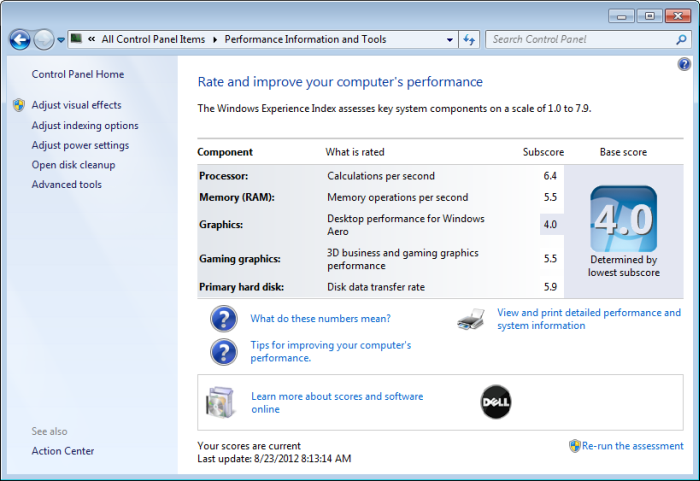Screen dimensions: 700x481
Task: Click the Last update timestamp text
Action: [x=274, y=459]
